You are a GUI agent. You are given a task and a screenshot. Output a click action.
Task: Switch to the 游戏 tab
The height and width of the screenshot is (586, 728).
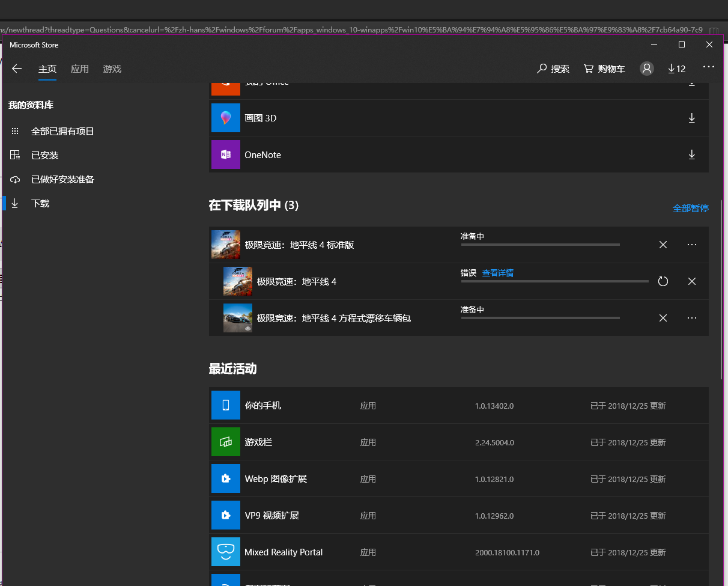coord(112,69)
